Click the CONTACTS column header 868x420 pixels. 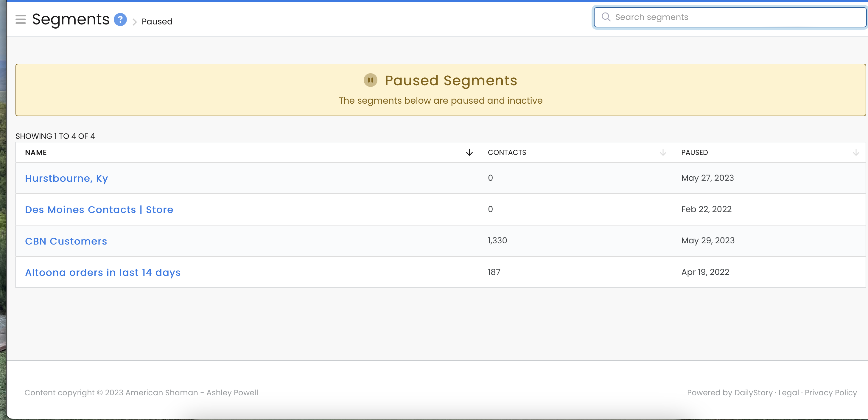coord(507,152)
